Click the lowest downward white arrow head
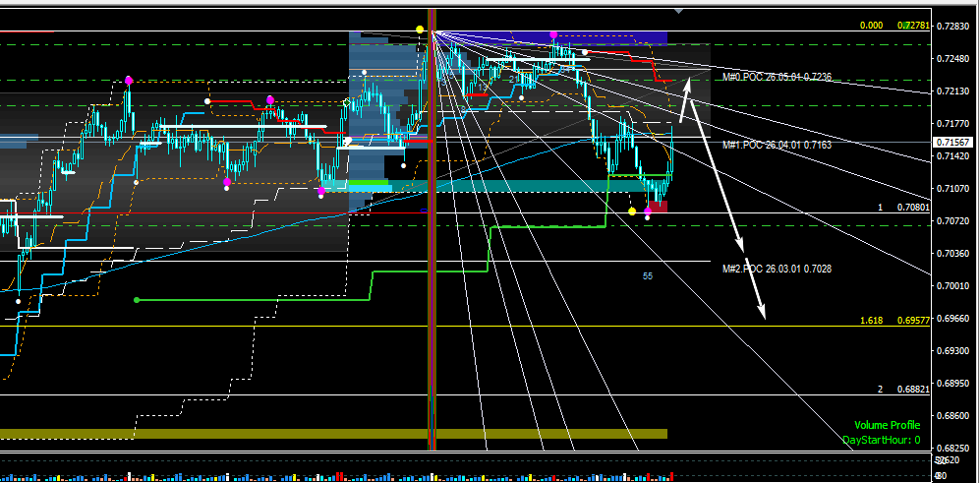 pyautogui.click(x=761, y=311)
